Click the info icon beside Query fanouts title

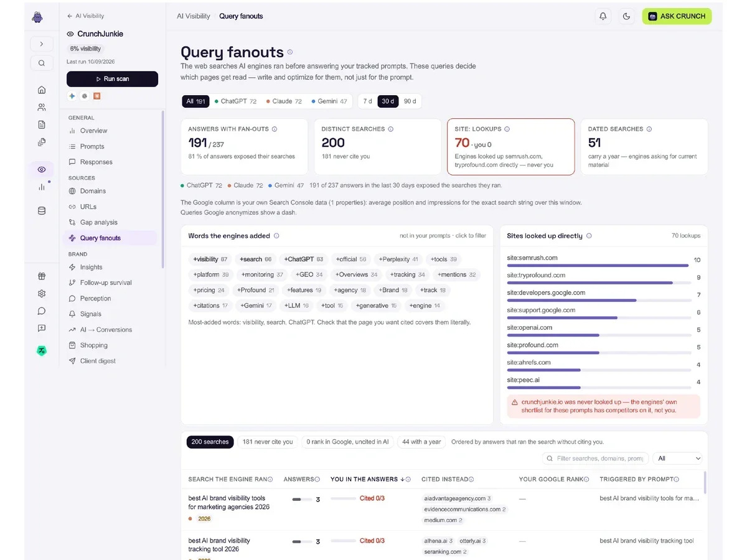pos(290,52)
